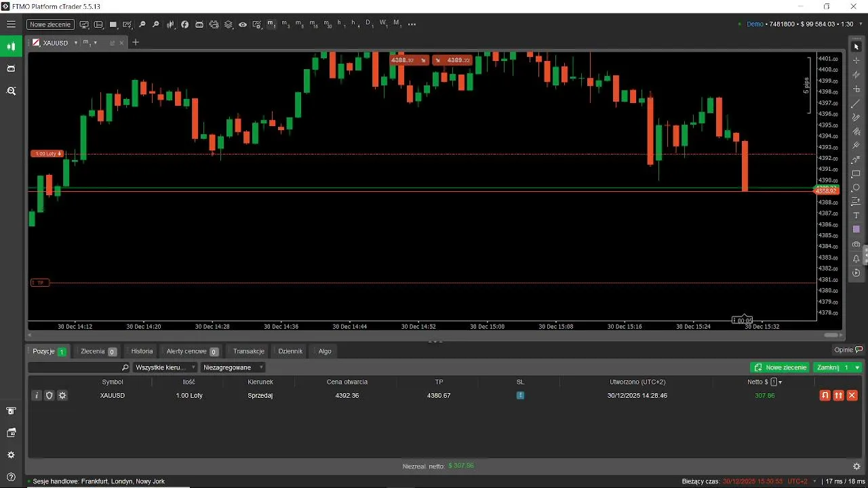Add a new chart tab with plus
This screenshot has width=868, height=488.
(x=136, y=42)
